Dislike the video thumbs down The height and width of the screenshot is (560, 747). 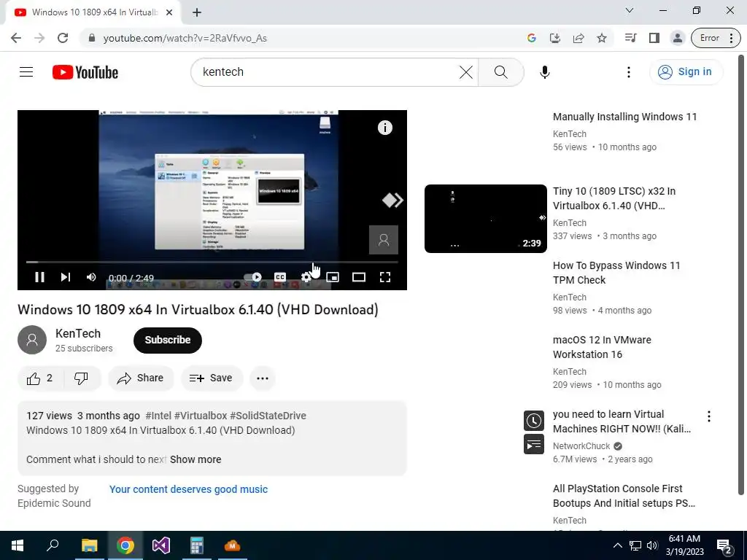point(82,378)
